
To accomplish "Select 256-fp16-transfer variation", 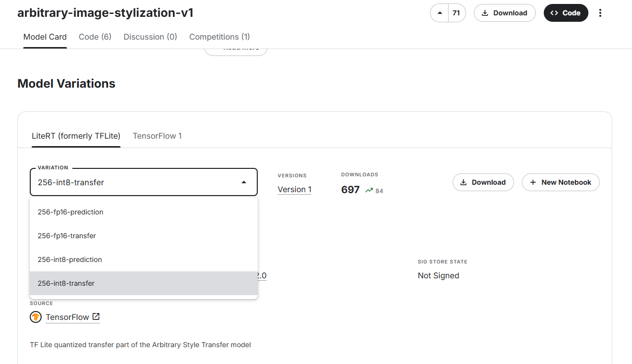I will point(144,236).
